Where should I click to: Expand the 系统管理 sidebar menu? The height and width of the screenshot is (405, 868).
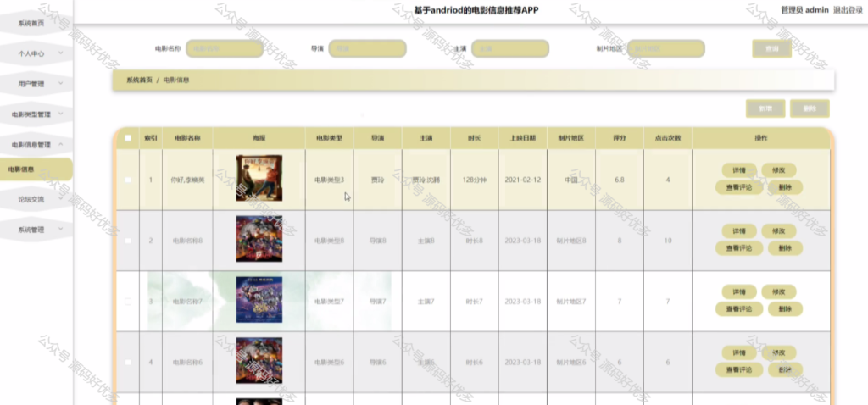36,230
